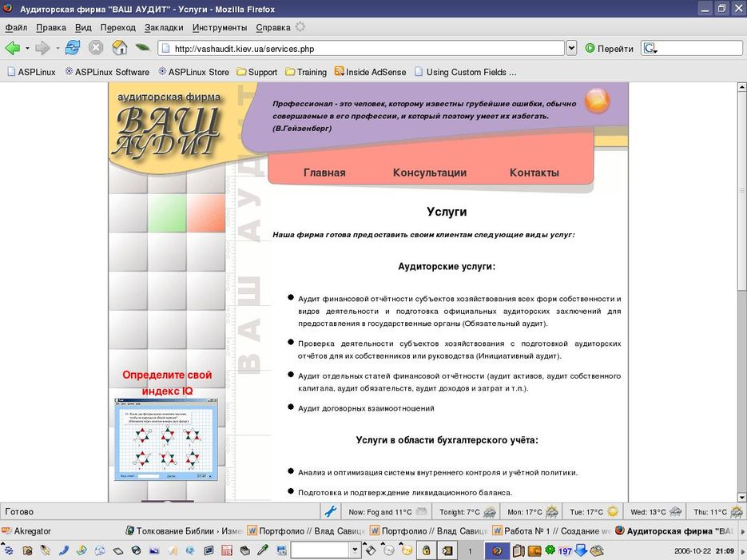Click the vertical scrollbar down arrow
747x560 pixels.
click(741, 497)
